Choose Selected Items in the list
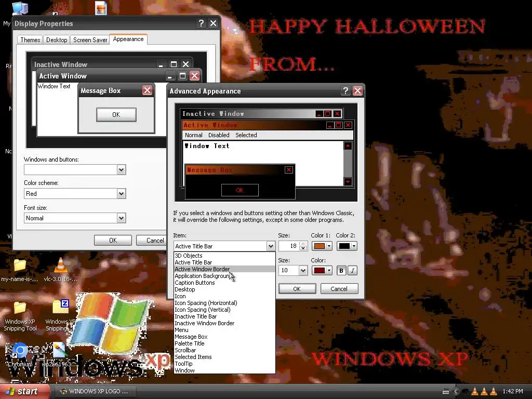 pyautogui.click(x=224, y=357)
